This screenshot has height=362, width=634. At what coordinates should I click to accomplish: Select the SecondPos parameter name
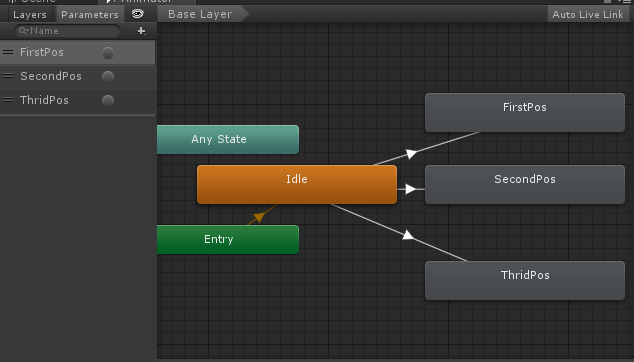pyautogui.click(x=51, y=76)
